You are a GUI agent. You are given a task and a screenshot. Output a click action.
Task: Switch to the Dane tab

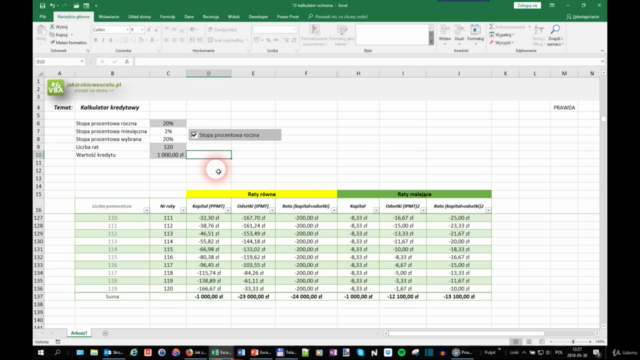click(x=189, y=17)
